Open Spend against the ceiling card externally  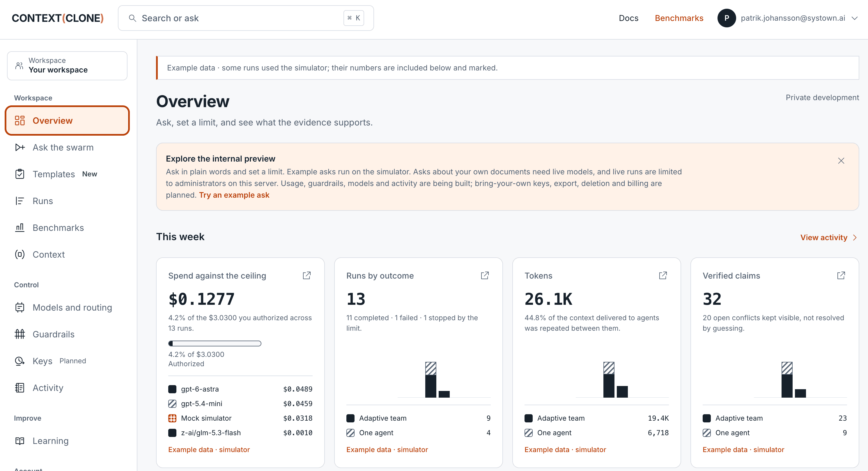click(x=307, y=276)
